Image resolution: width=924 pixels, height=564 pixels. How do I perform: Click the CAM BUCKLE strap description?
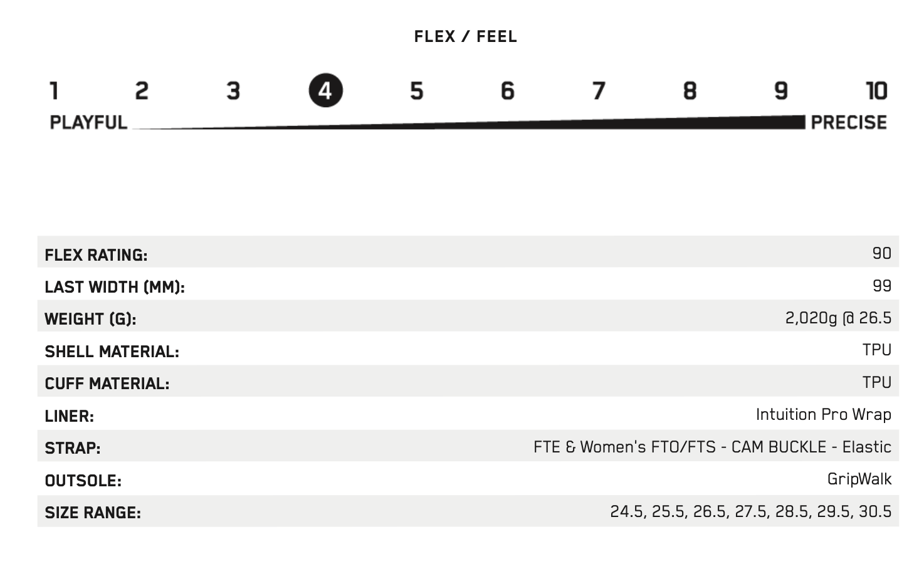click(712, 447)
